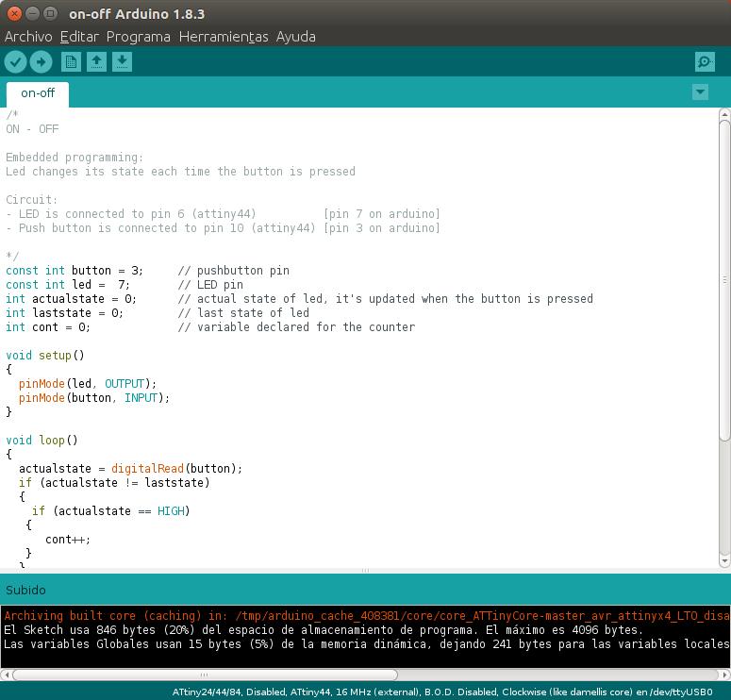
Task: Select the on-off sketch tab
Action: coord(38,93)
